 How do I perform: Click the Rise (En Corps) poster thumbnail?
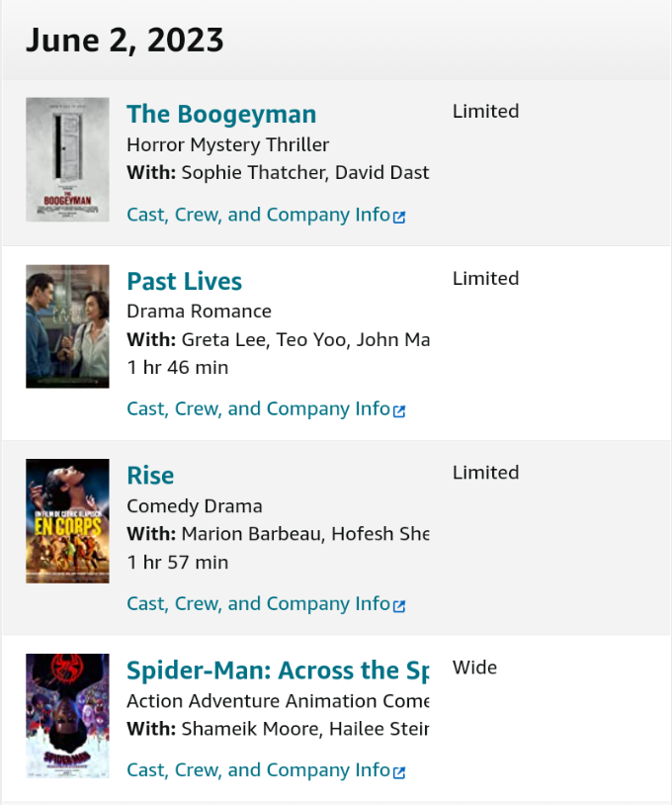[x=67, y=521]
